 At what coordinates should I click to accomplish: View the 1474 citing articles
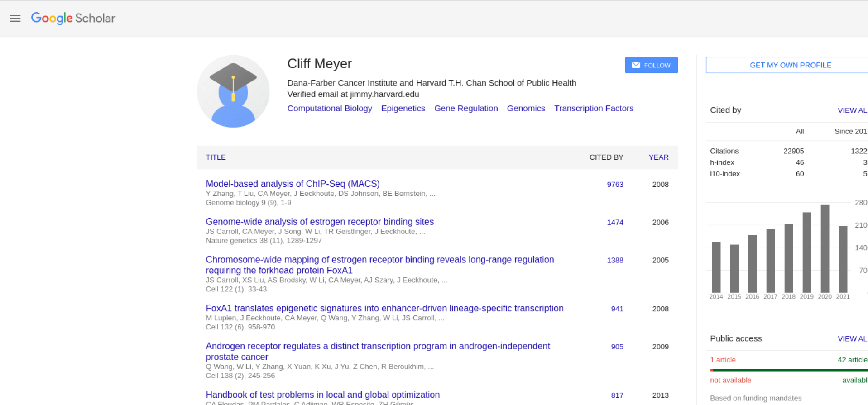click(615, 223)
